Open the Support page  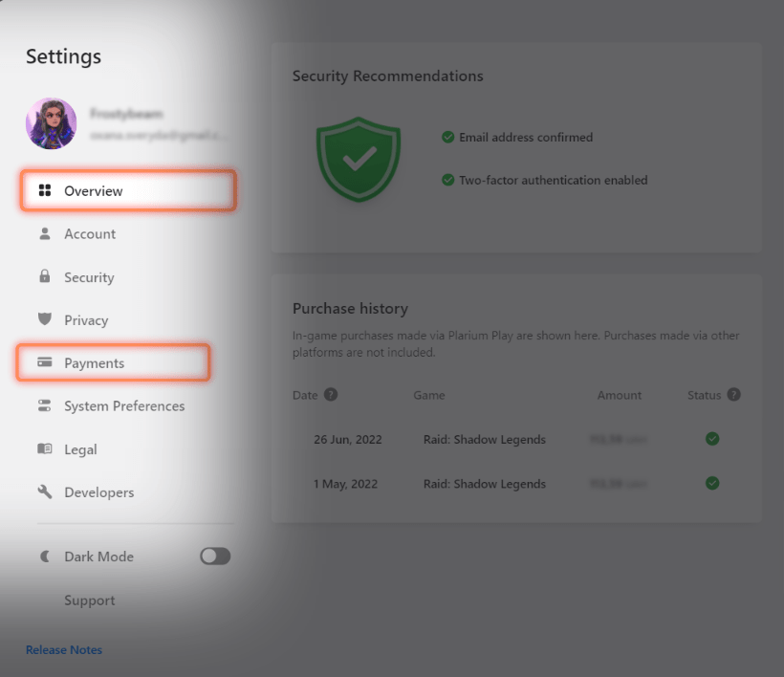(89, 601)
